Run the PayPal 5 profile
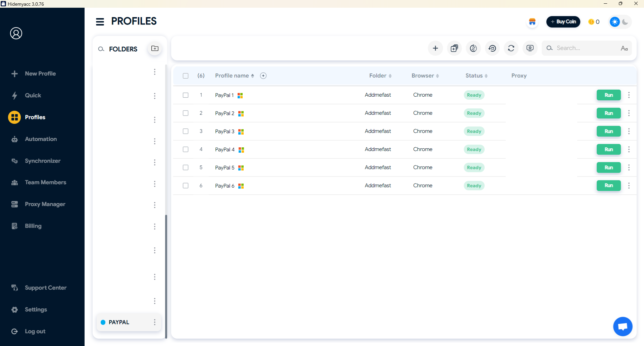 click(609, 167)
